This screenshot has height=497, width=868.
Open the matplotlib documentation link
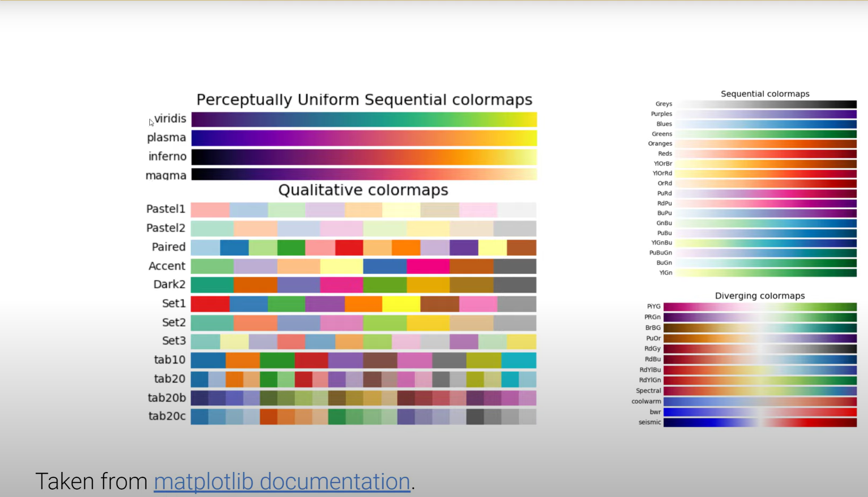[282, 482]
